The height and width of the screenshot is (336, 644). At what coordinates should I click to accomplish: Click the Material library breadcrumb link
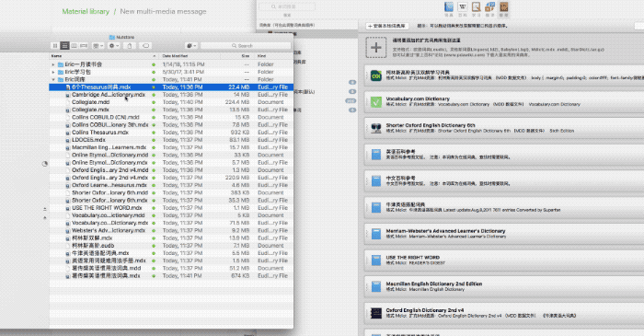[x=86, y=11]
